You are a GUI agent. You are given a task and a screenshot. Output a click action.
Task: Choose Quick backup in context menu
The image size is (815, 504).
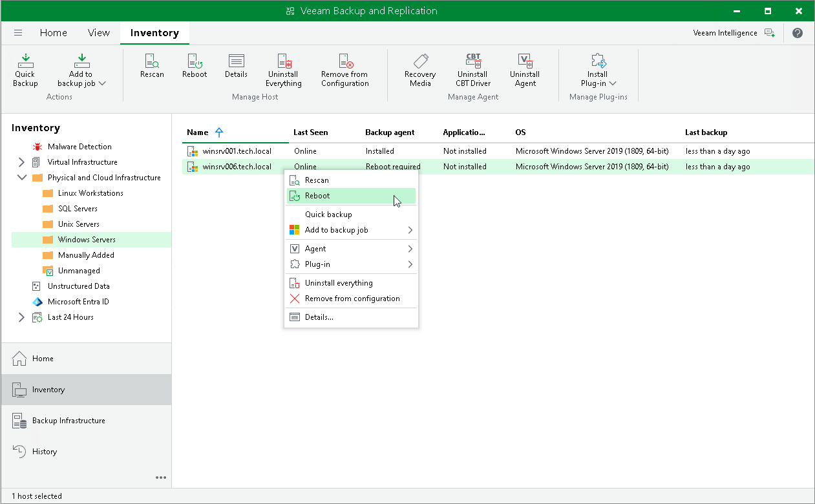(x=351, y=215)
